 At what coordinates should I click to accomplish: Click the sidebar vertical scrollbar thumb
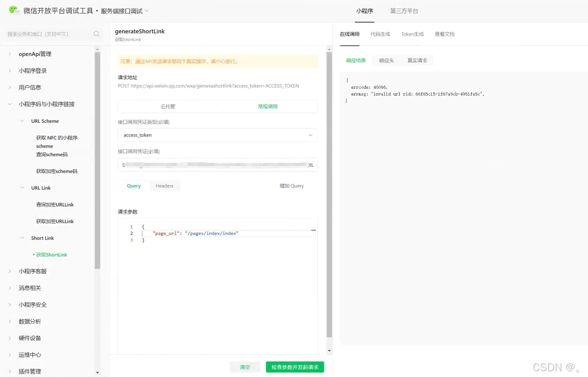97,161
